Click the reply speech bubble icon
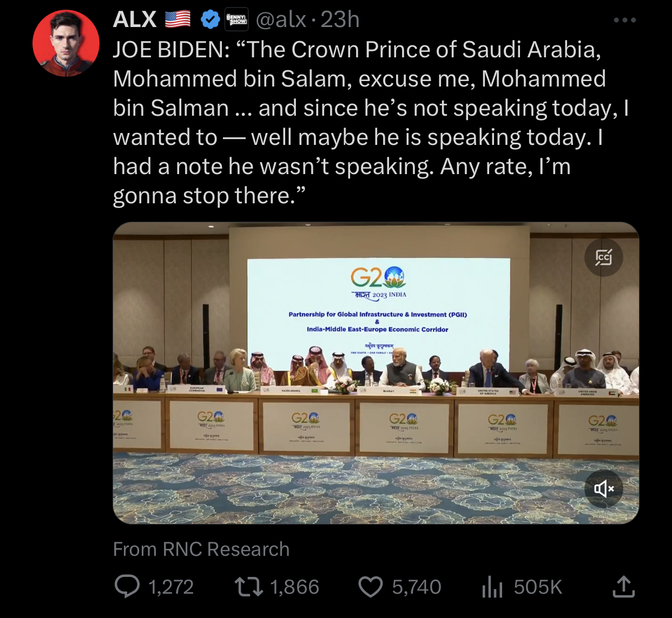The height and width of the screenshot is (618, 672). click(x=127, y=587)
